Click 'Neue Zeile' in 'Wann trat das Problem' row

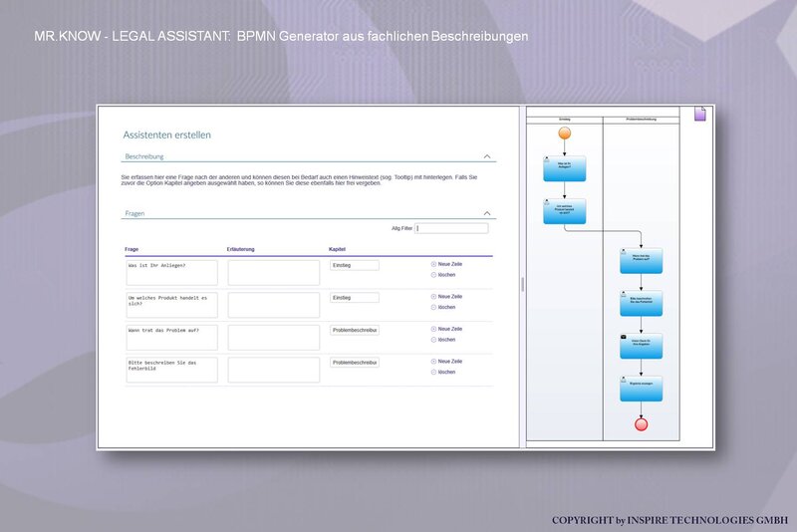click(450, 329)
